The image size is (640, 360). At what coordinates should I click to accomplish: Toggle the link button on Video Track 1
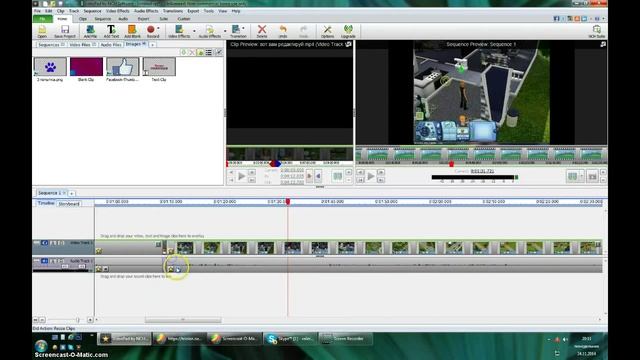click(x=61, y=243)
